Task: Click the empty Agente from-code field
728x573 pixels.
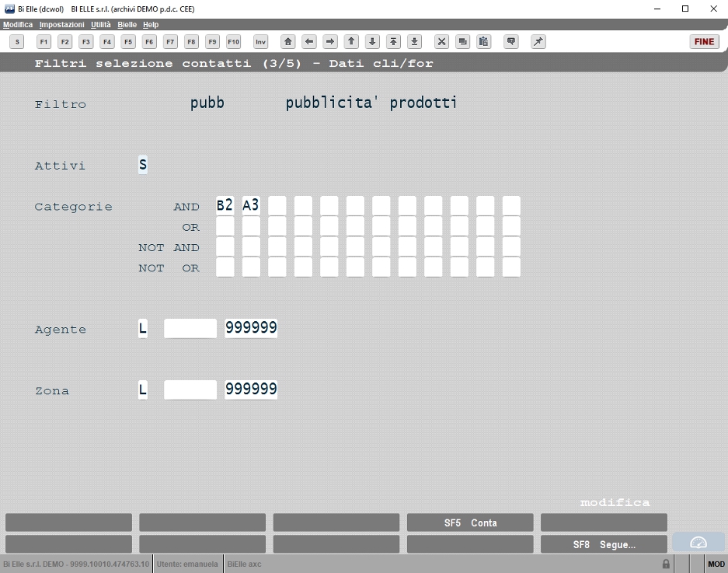Action: [x=190, y=329]
